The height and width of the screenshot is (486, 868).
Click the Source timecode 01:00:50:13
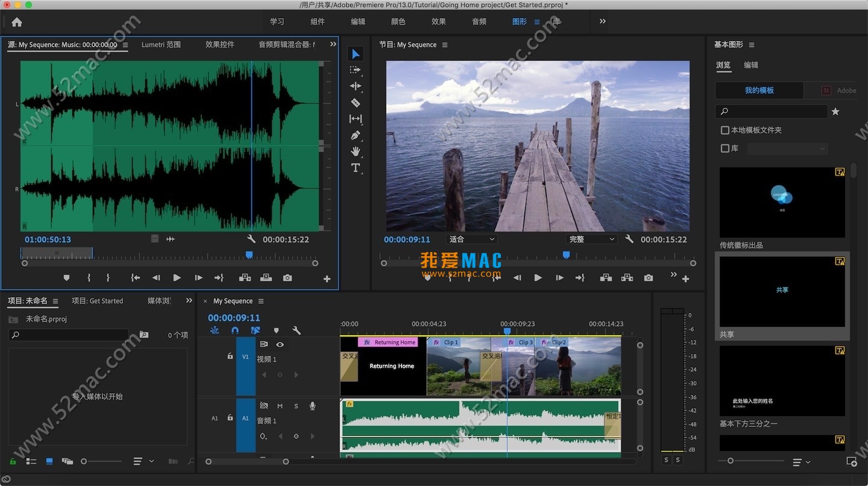click(x=48, y=239)
